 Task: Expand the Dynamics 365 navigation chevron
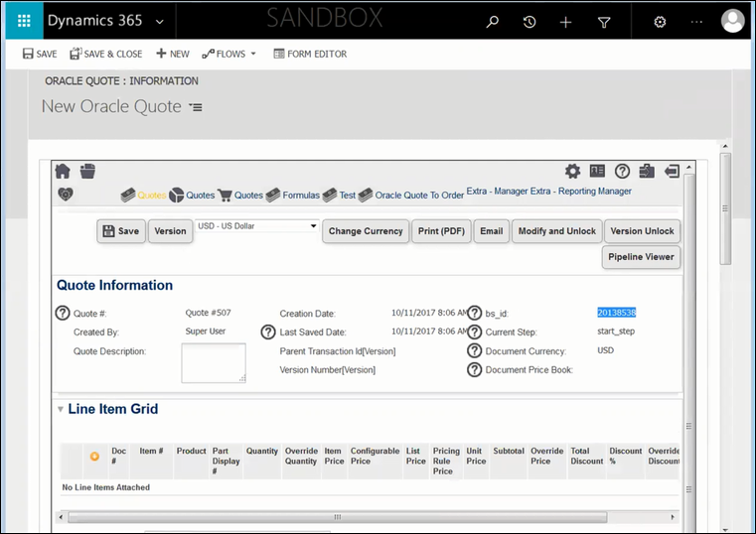click(160, 22)
